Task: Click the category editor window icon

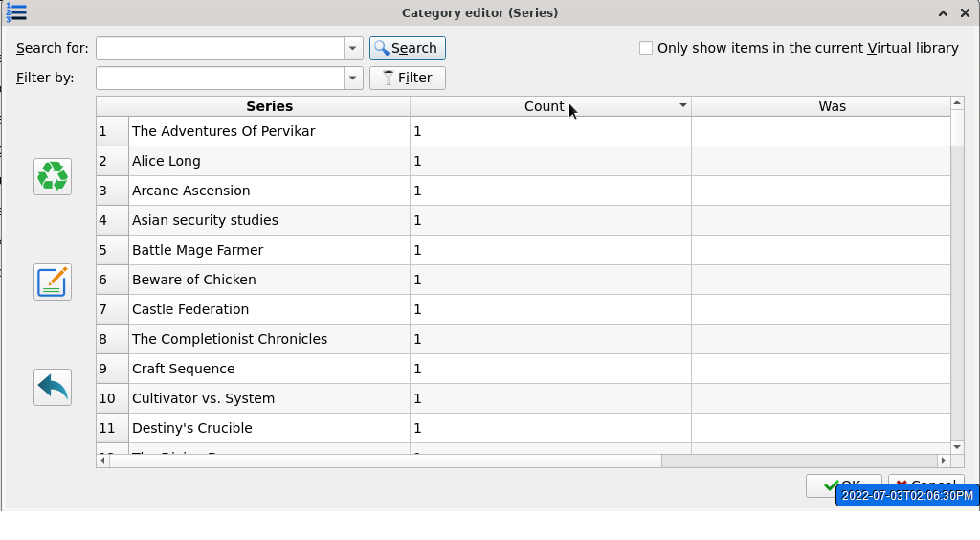Action: coord(15,12)
